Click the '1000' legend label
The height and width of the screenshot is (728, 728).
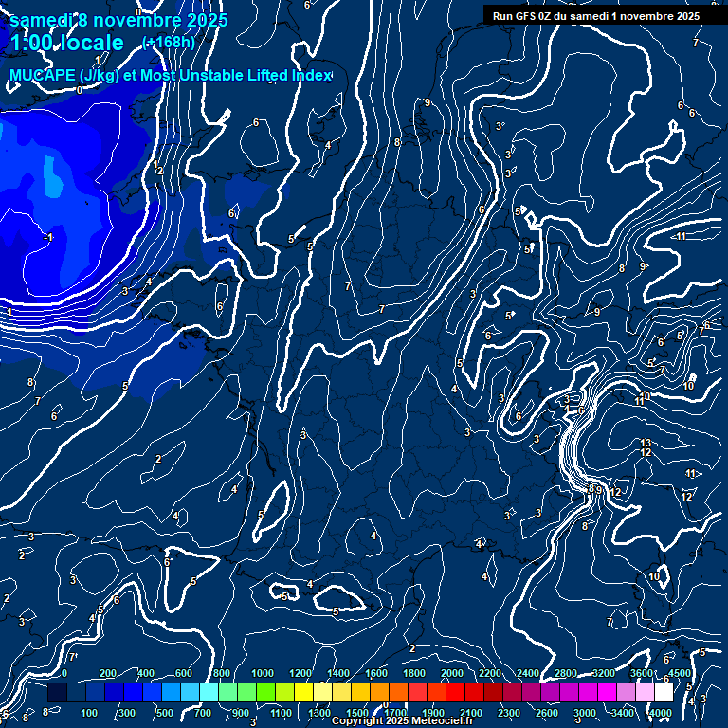263,673
